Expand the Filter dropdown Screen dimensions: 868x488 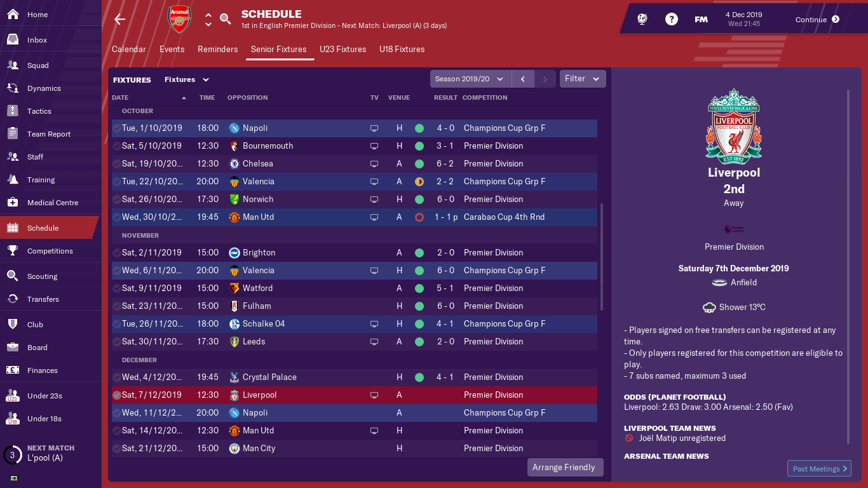tap(583, 79)
